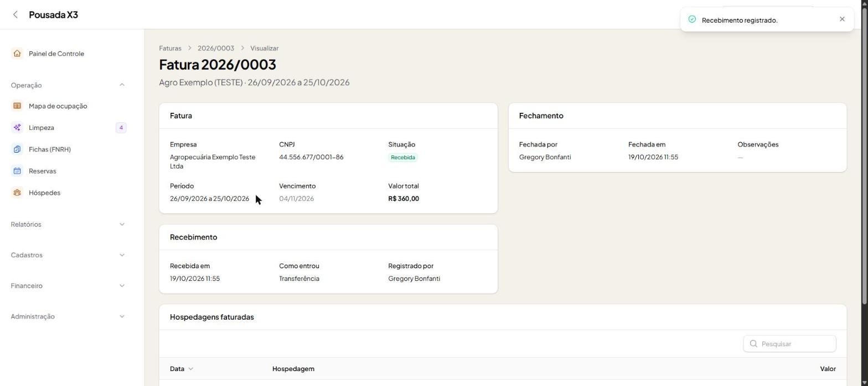Click the green success check icon in toast

coord(692,19)
